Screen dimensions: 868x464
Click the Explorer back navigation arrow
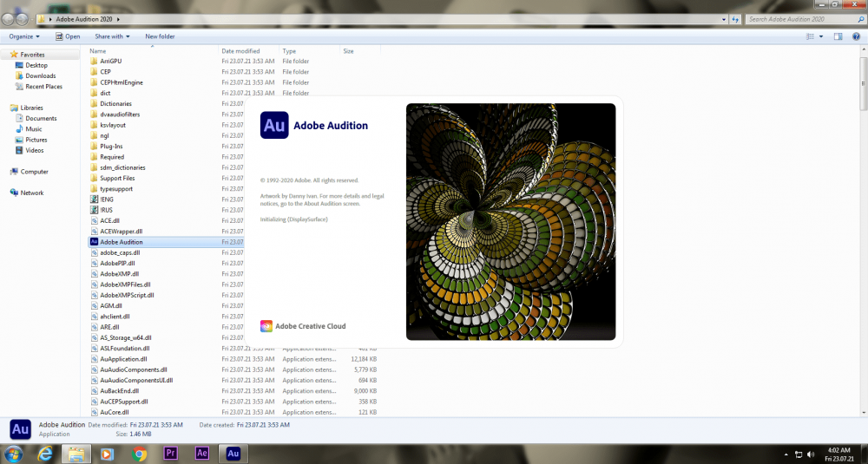coord(9,18)
